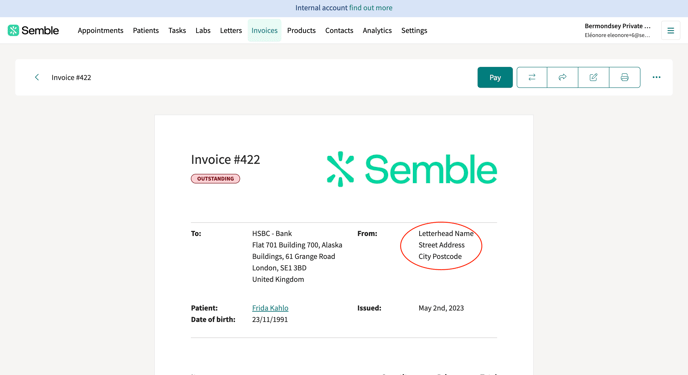Click the transfer arrows icon button
The image size is (688, 375).
coord(532,77)
